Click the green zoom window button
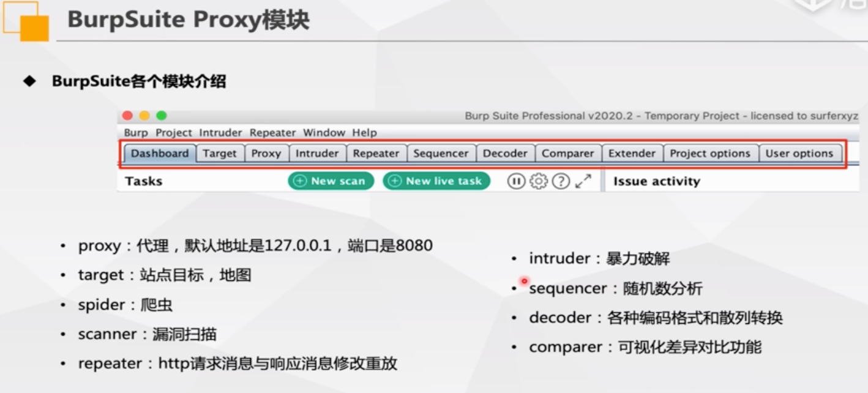 (162, 116)
